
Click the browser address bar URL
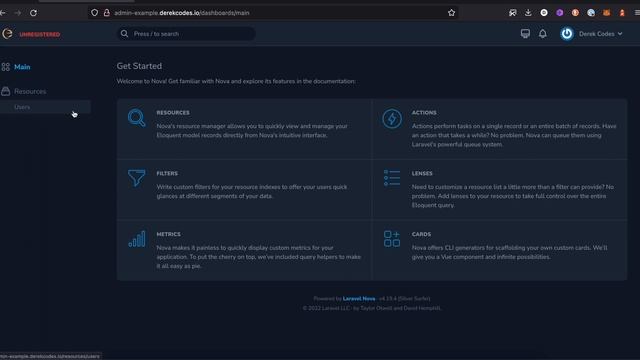click(x=182, y=13)
